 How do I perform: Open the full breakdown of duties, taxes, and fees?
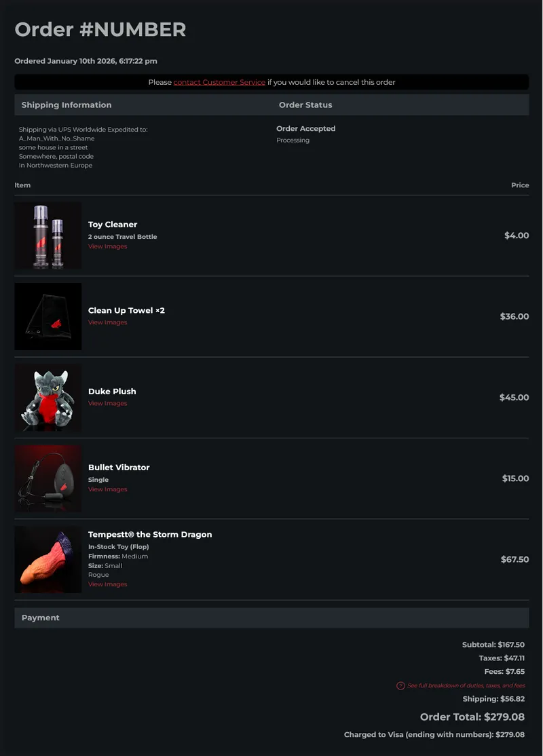click(466, 685)
